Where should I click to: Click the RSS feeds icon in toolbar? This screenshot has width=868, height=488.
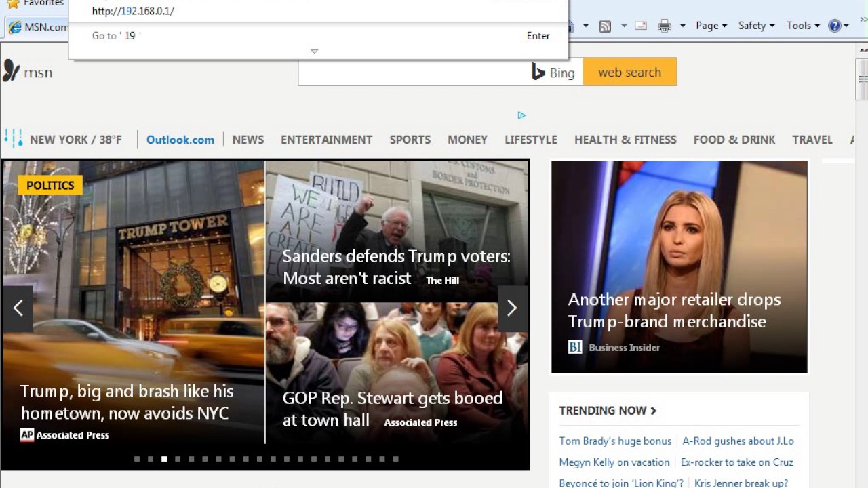605,26
